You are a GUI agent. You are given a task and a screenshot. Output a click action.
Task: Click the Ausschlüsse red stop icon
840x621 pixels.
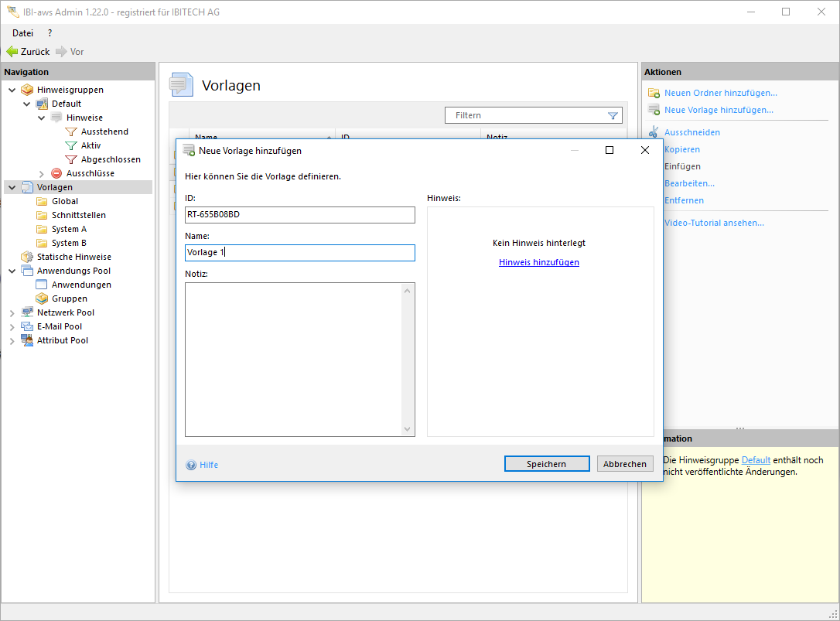point(56,174)
